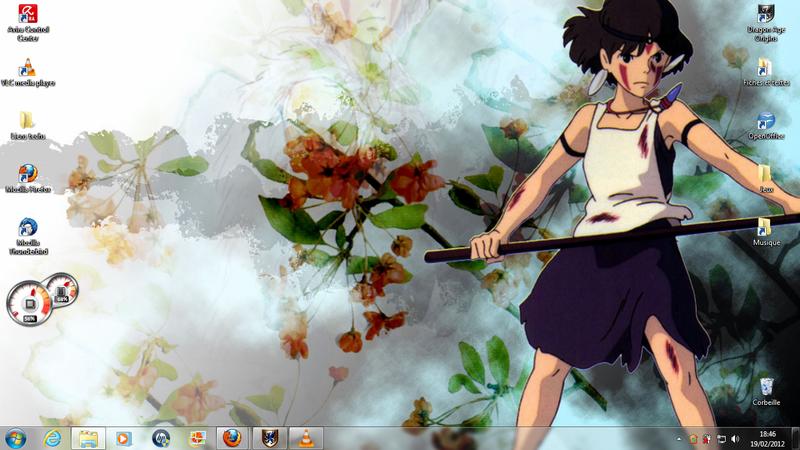This screenshot has height=450, width=800.
Task: Open the HP application in the taskbar
Action: click(161, 438)
